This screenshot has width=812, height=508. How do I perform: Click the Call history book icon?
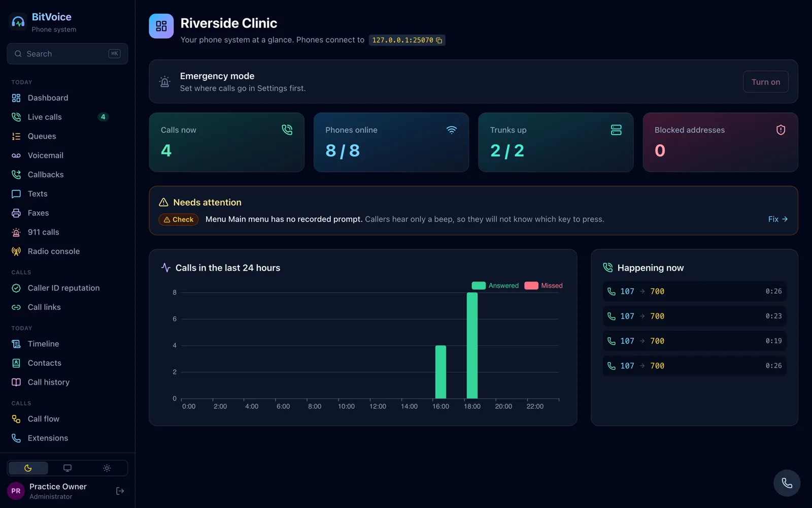[16, 383]
